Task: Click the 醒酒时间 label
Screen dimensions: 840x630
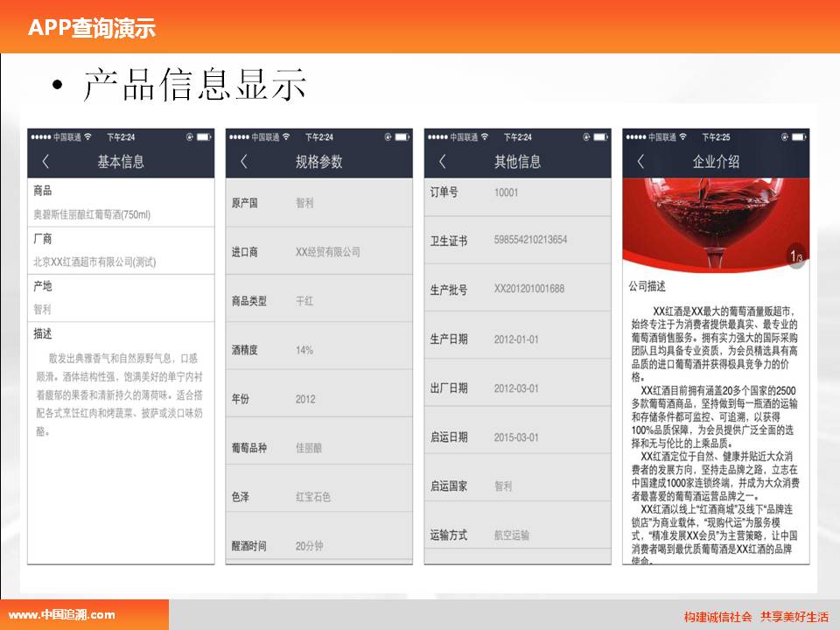Action: coord(248,546)
